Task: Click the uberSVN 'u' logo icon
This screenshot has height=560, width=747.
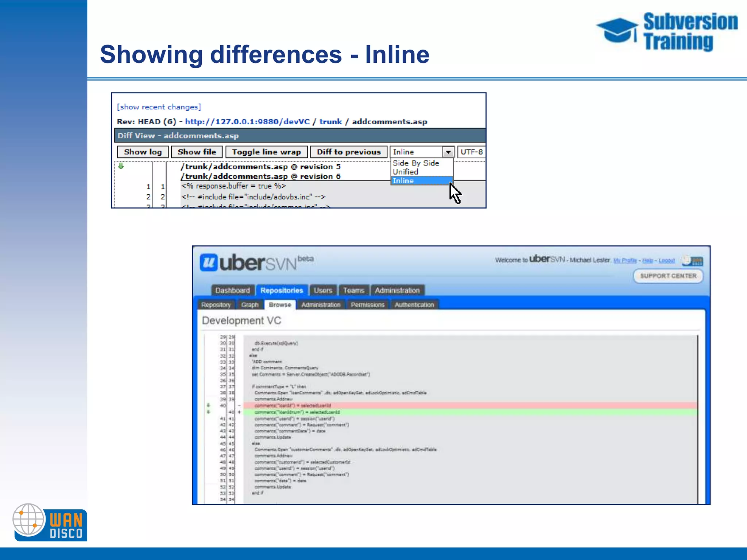Action: pyautogui.click(x=209, y=262)
